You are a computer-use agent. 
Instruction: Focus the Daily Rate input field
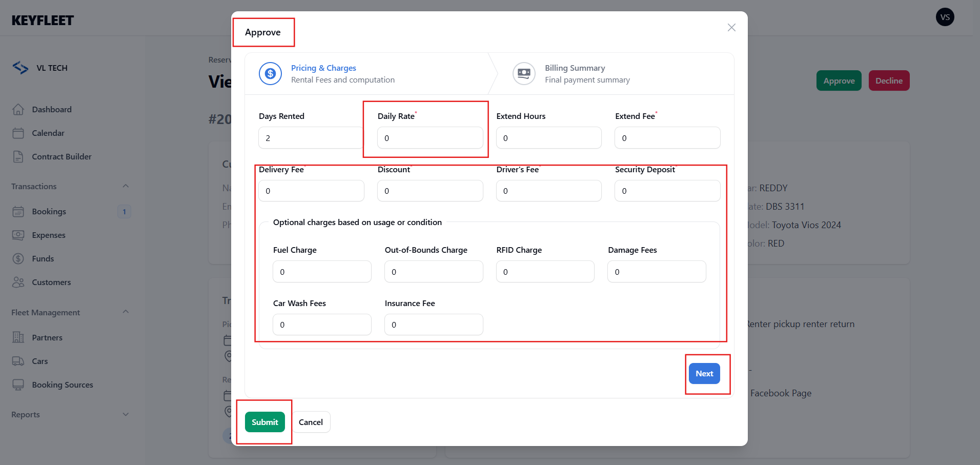[430, 138]
